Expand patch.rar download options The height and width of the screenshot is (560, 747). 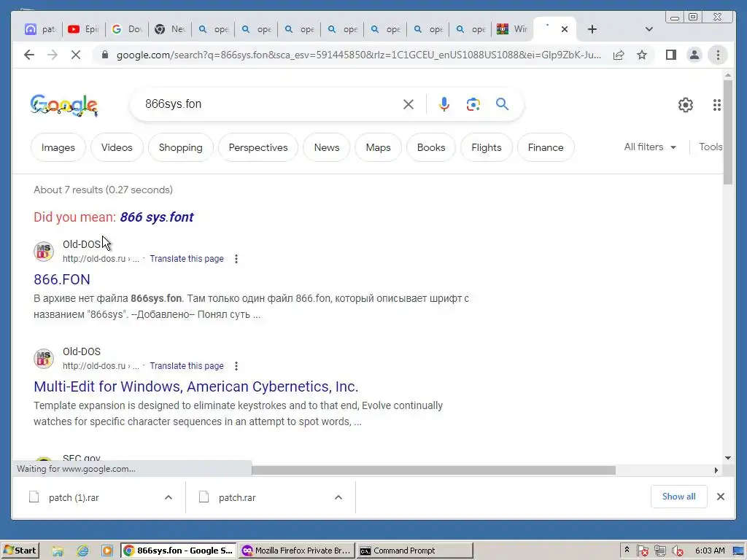click(x=338, y=497)
